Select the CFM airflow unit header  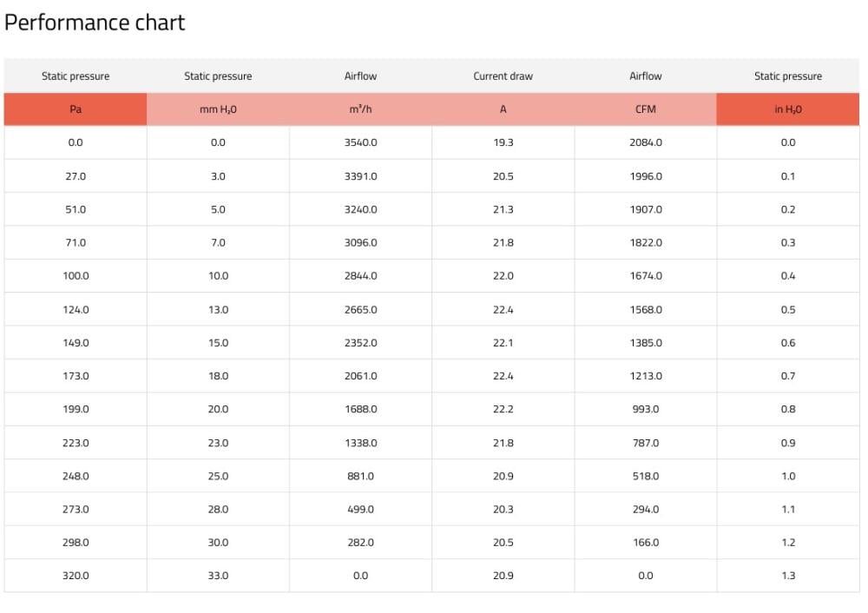pos(645,109)
